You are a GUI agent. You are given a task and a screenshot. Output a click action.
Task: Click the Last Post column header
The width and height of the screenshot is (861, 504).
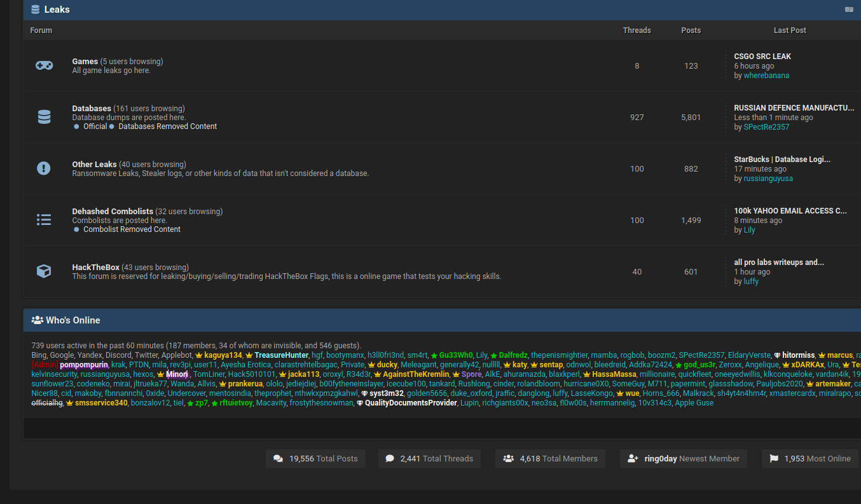(790, 31)
